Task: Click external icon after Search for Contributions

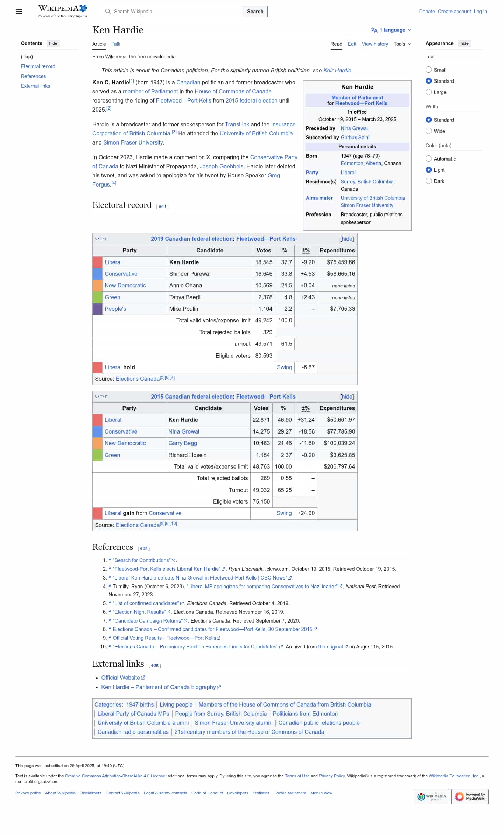Action: tap(174, 560)
